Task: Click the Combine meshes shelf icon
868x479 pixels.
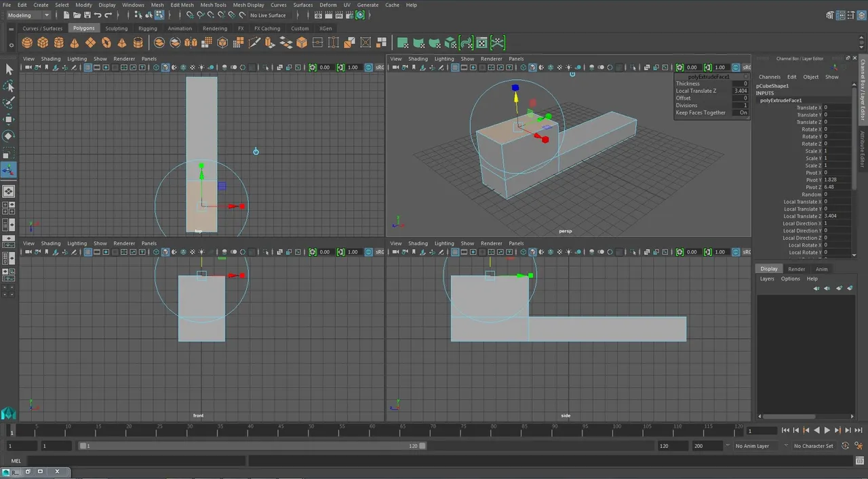Action: click(x=159, y=43)
